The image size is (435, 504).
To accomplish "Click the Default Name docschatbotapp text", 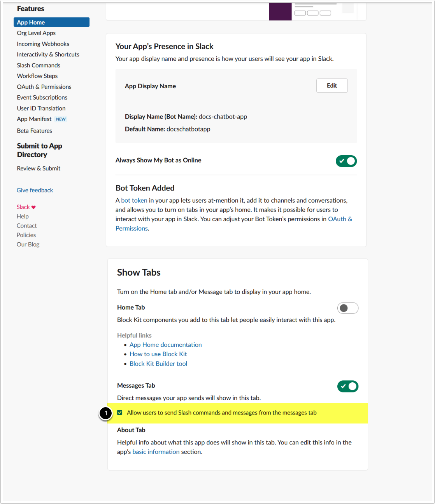I will tap(168, 129).
